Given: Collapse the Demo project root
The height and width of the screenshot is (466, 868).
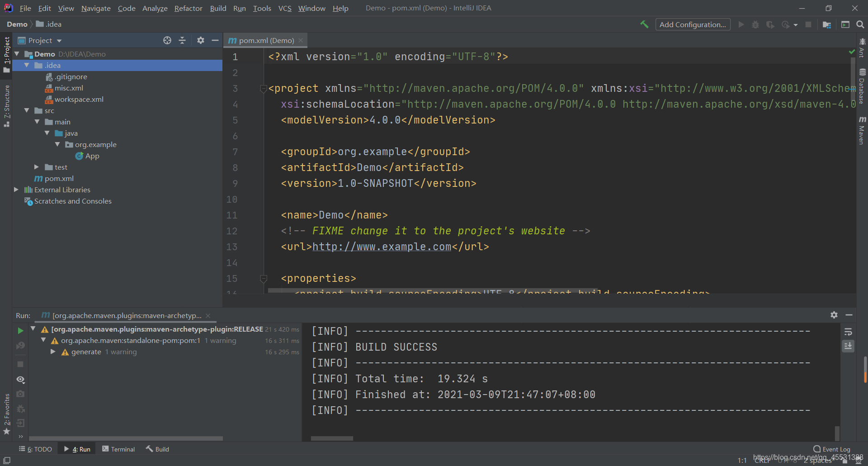Looking at the screenshot, I should (x=17, y=54).
